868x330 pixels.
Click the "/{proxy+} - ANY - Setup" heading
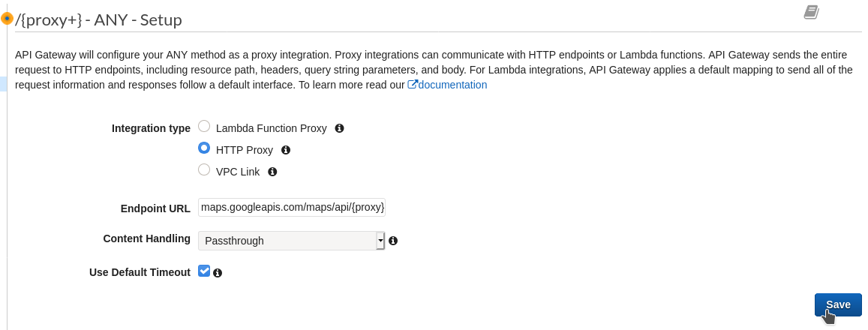point(98,20)
